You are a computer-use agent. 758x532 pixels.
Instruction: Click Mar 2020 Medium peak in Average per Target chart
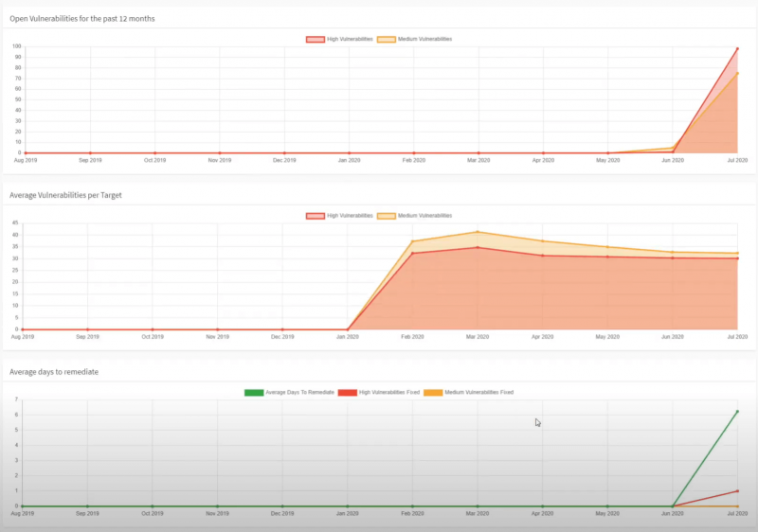478,232
